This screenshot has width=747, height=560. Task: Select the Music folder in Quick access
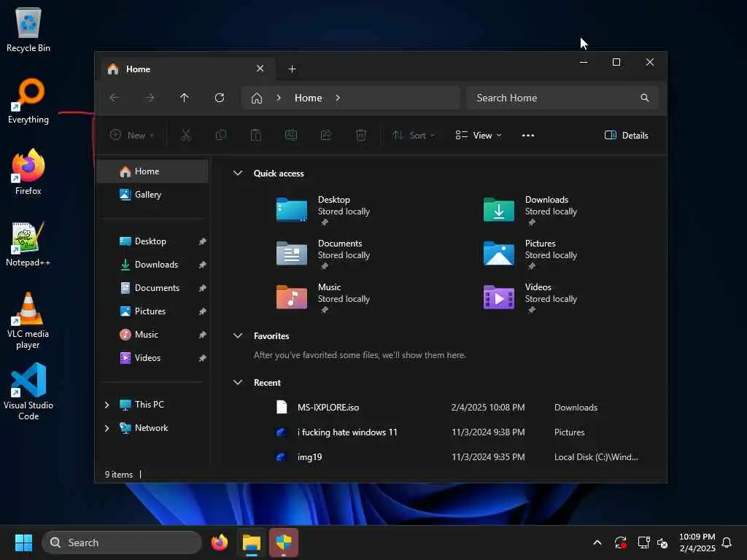pyautogui.click(x=324, y=297)
